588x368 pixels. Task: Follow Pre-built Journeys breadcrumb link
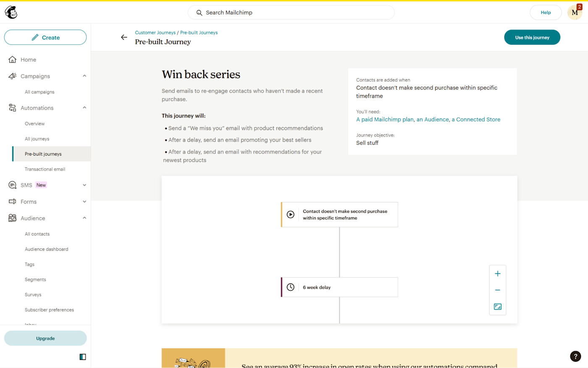point(199,33)
